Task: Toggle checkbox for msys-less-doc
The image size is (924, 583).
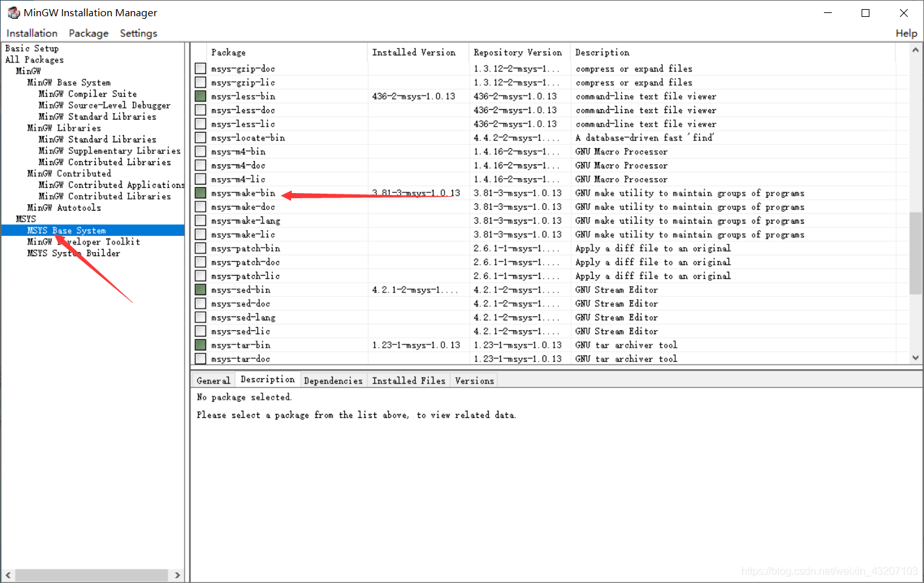Action: pos(200,110)
